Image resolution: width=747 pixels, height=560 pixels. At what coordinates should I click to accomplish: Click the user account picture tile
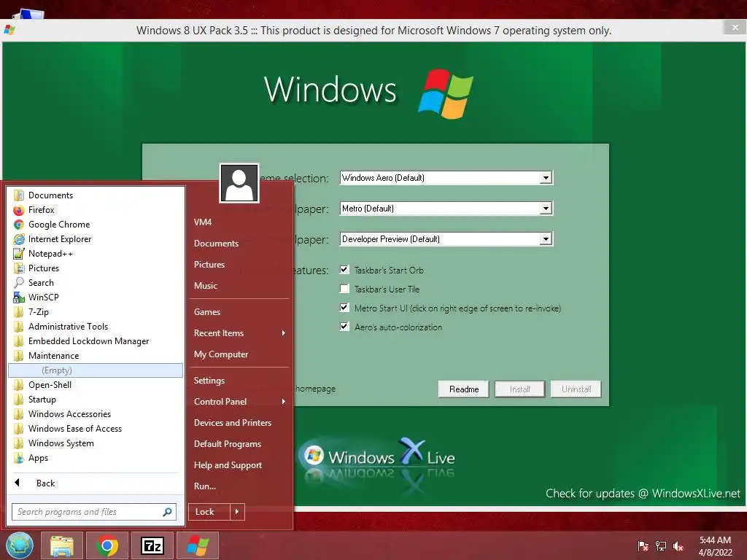[x=239, y=183]
